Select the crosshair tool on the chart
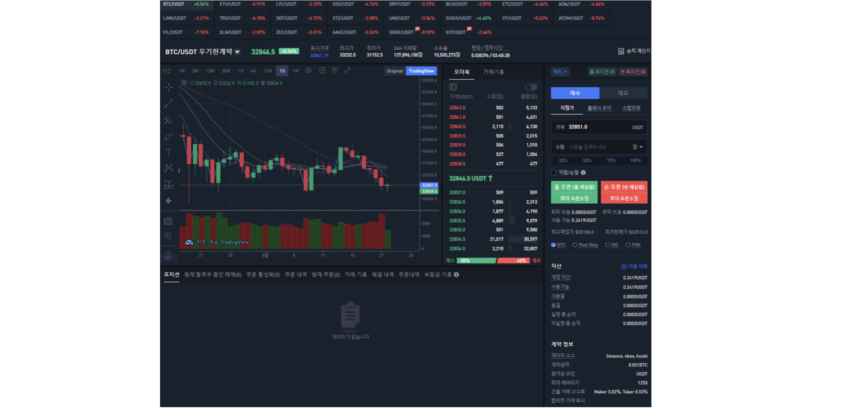The width and height of the screenshot is (868, 411). coord(169,87)
